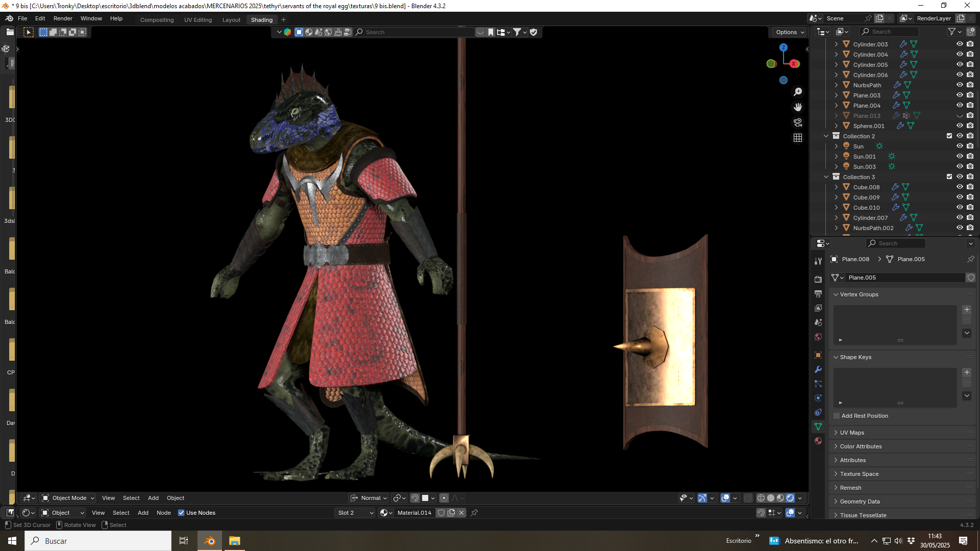
Task: Click the Plane.005 mesh name field
Action: pos(905,278)
